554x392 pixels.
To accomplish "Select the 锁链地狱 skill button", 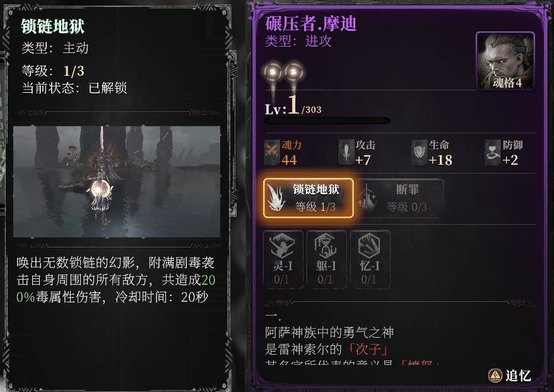I will (x=308, y=198).
